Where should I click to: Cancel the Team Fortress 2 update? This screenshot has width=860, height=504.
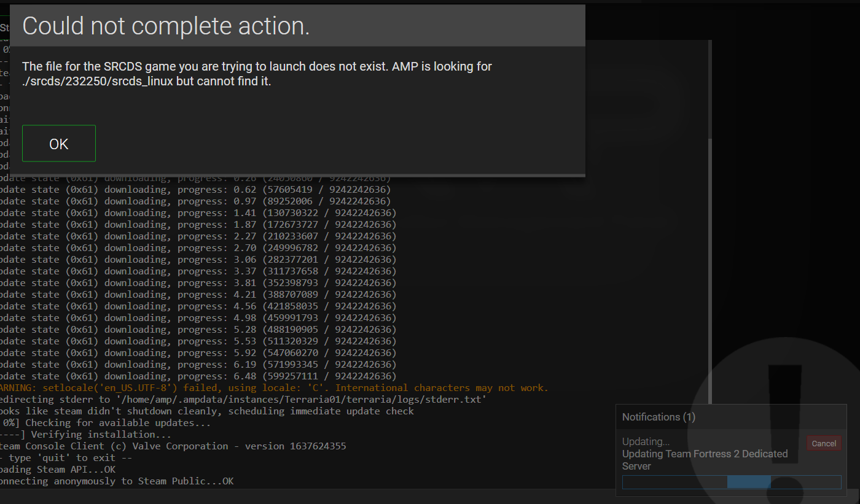pyautogui.click(x=824, y=443)
